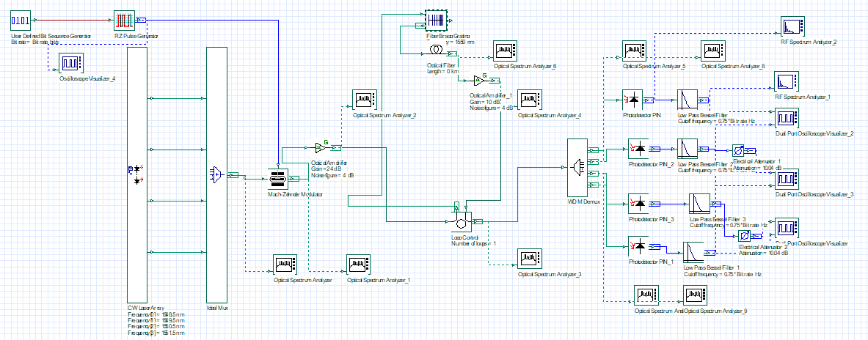
Task: Select Low Pass Bessel Filter 3
Action: (698, 203)
